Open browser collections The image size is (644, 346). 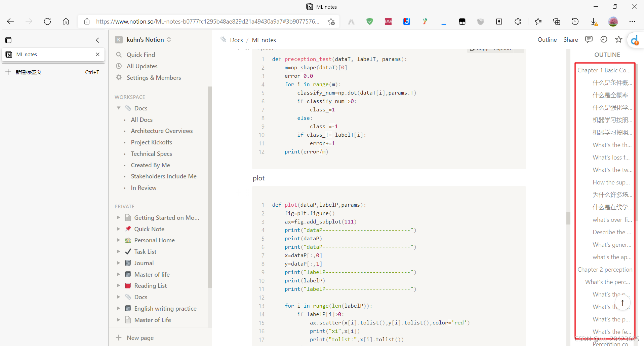tap(557, 22)
